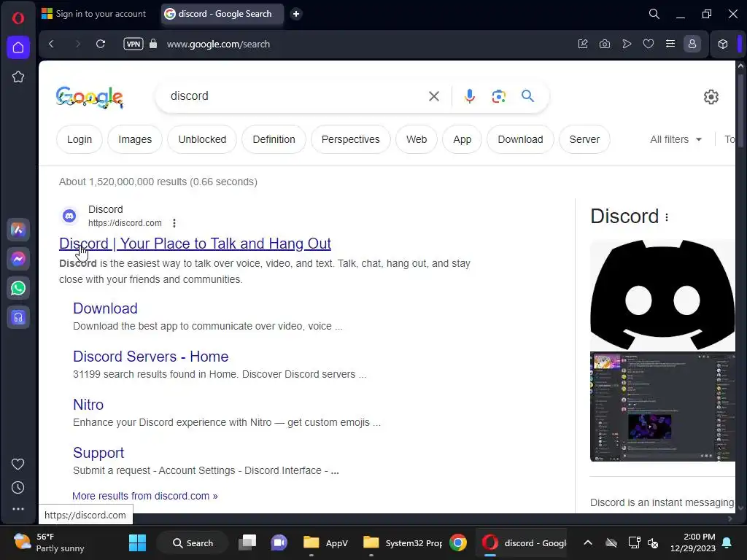Open a new tab with plus button
747x560 pixels.
click(x=296, y=14)
